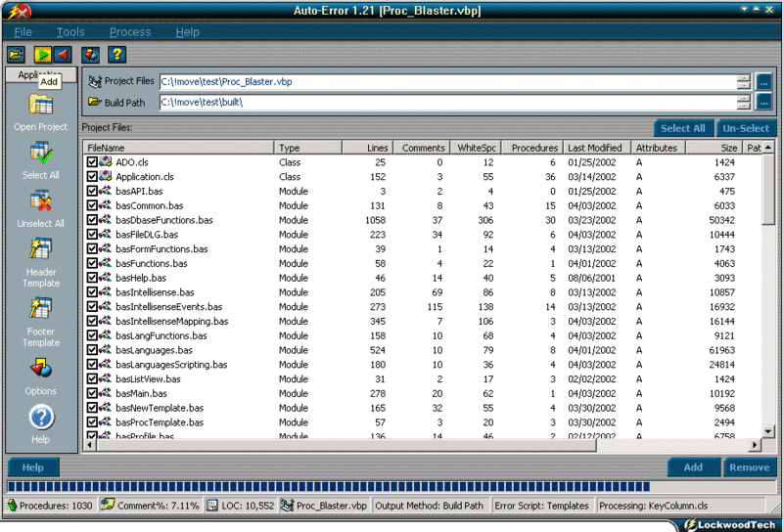
Task: Click the Select All button above list
Action: pos(683,128)
